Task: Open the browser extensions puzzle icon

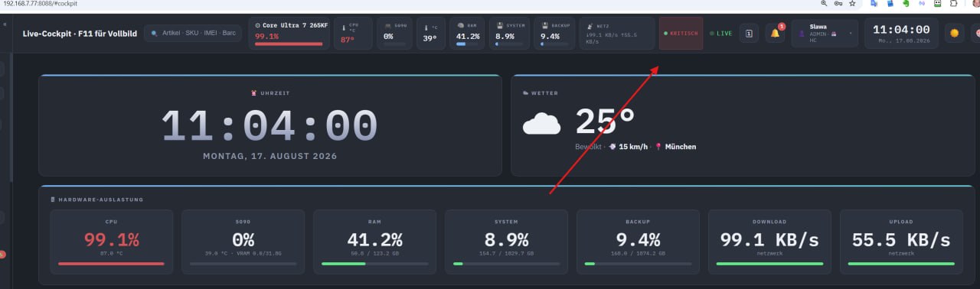Action: coord(953,4)
